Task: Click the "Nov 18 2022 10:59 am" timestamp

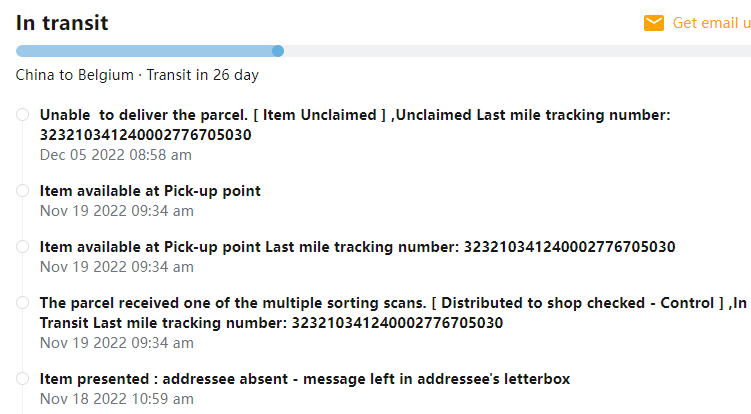Action: click(x=116, y=399)
